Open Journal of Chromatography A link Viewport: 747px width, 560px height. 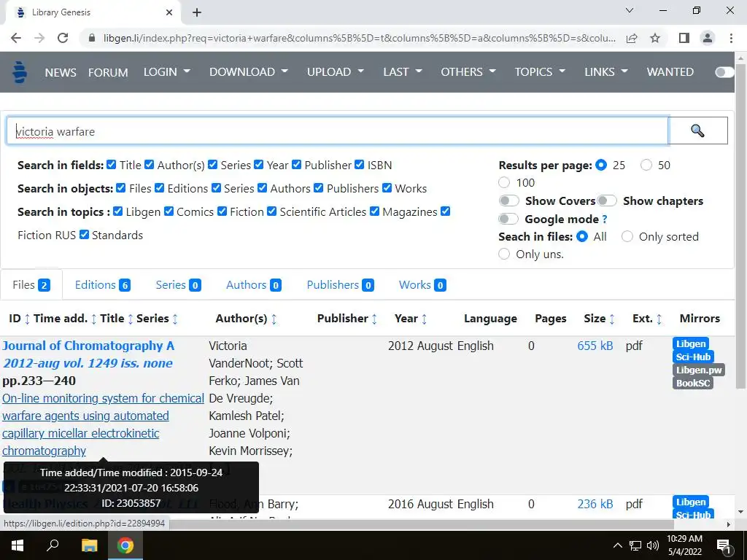(x=88, y=346)
